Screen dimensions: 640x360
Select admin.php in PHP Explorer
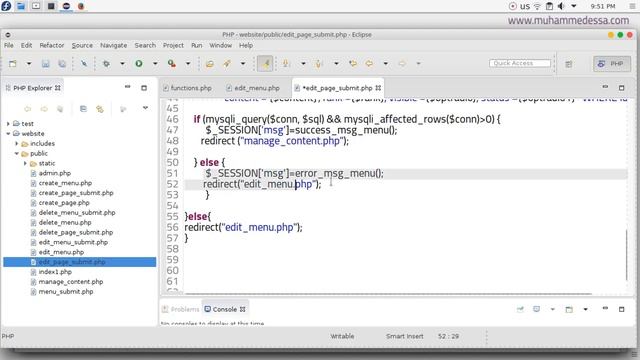[55, 173]
